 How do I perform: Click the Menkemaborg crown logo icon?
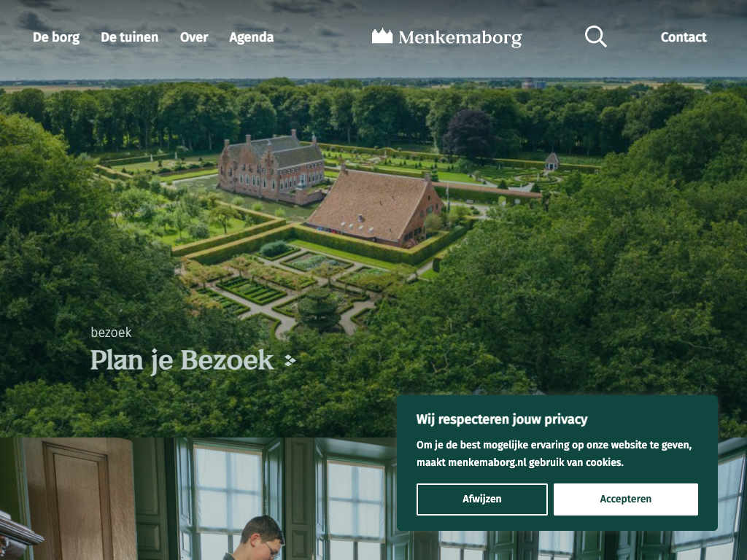pyautogui.click(x=382, y=36)
